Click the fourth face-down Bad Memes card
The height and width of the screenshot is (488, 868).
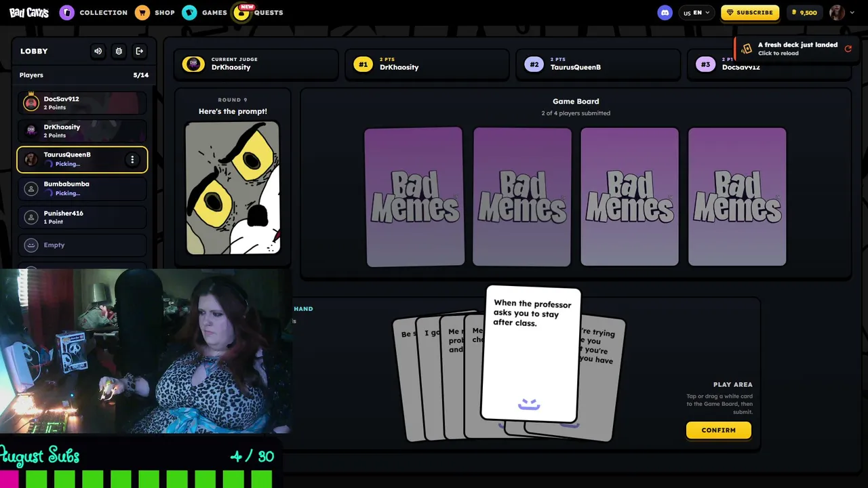pos(737,197)
